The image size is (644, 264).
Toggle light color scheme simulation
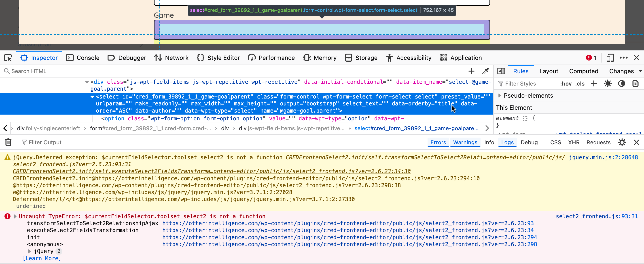coord(608,84)
